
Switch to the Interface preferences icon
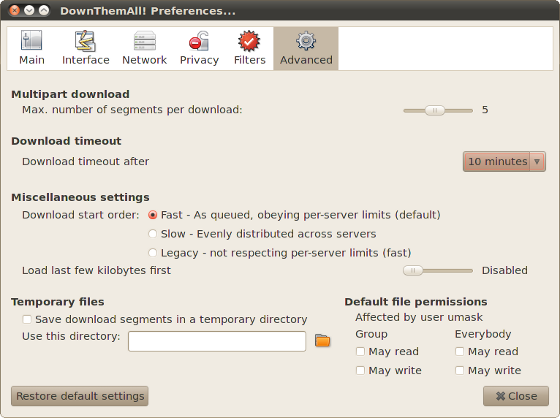(85, 41)
